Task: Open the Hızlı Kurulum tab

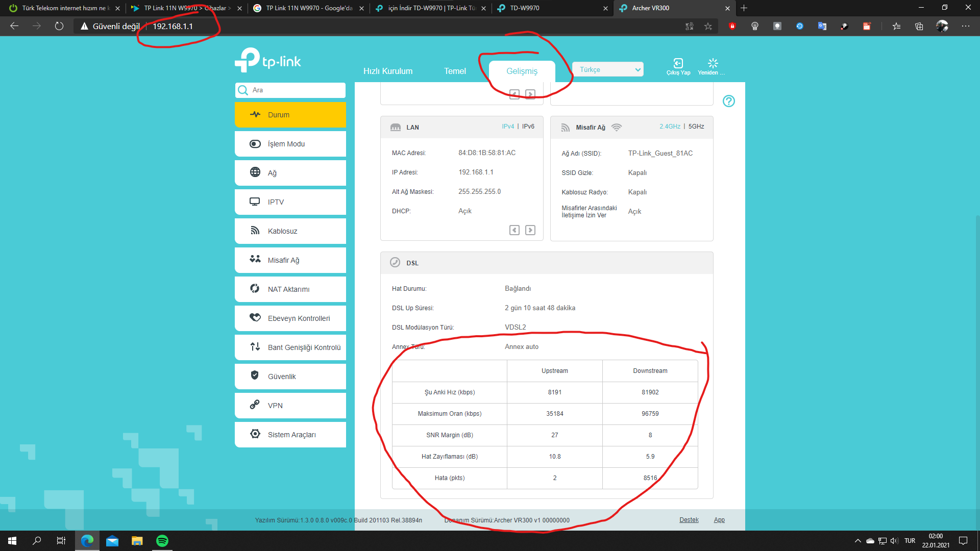Action: 388,71
